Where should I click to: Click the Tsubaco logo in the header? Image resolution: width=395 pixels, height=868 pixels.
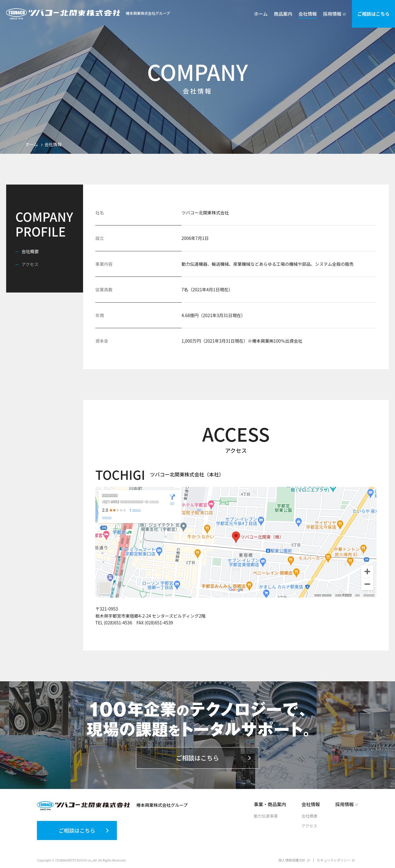tap(63, 14)
